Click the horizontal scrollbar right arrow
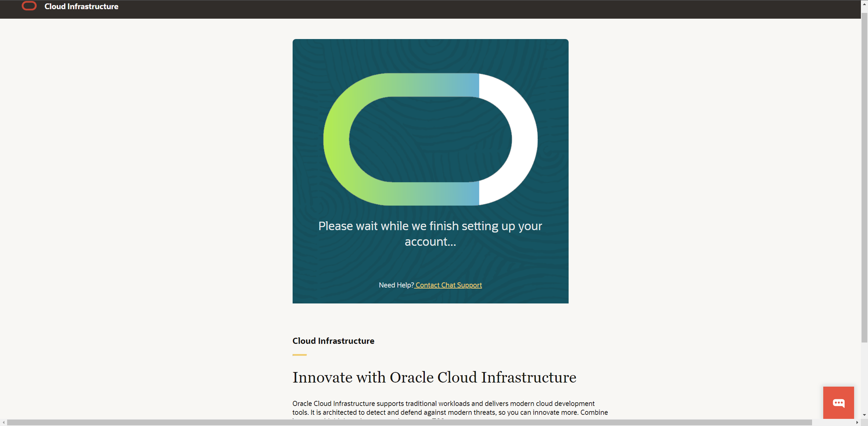The image size is (868, 426). pos(857,423)
